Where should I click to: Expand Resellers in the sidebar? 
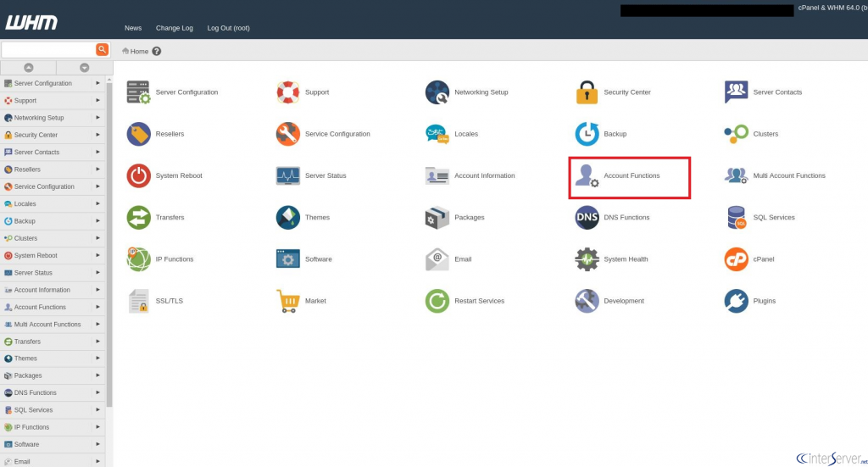pyautogui.click(x=97, y=169)
